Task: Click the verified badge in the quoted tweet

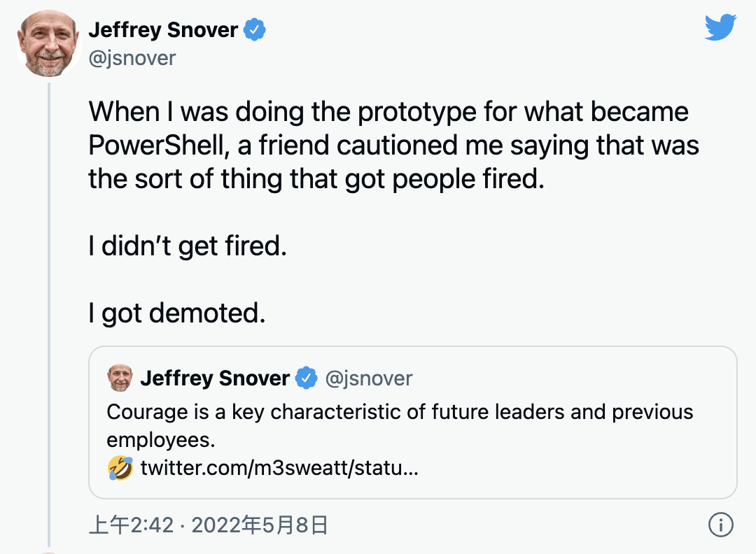Action: [x=306, y=378]
